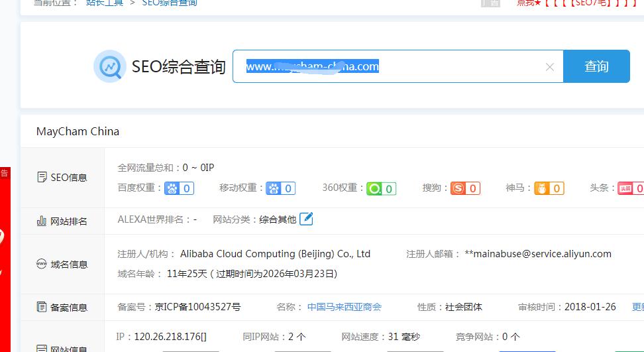Select the email mainabuse@service.aliyun.com
Image resolution: width=644 pixels, height=352 pixels.
[538, 254]
